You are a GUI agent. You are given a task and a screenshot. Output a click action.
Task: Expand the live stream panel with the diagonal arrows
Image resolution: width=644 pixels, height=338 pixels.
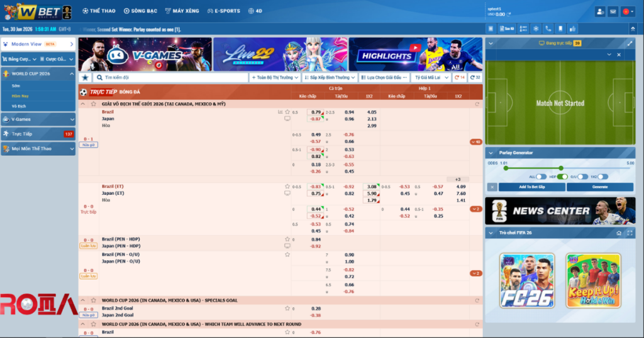[x=630, y=43]
